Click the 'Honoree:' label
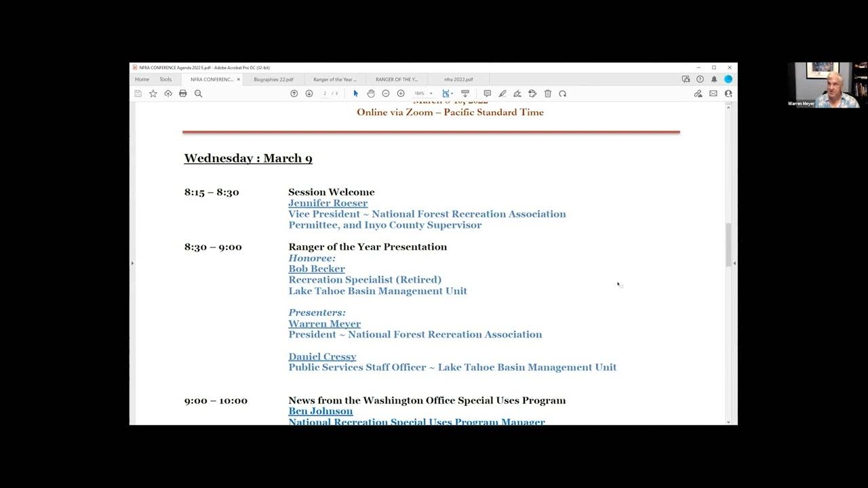868x488 pixels. tap(312, 258)
